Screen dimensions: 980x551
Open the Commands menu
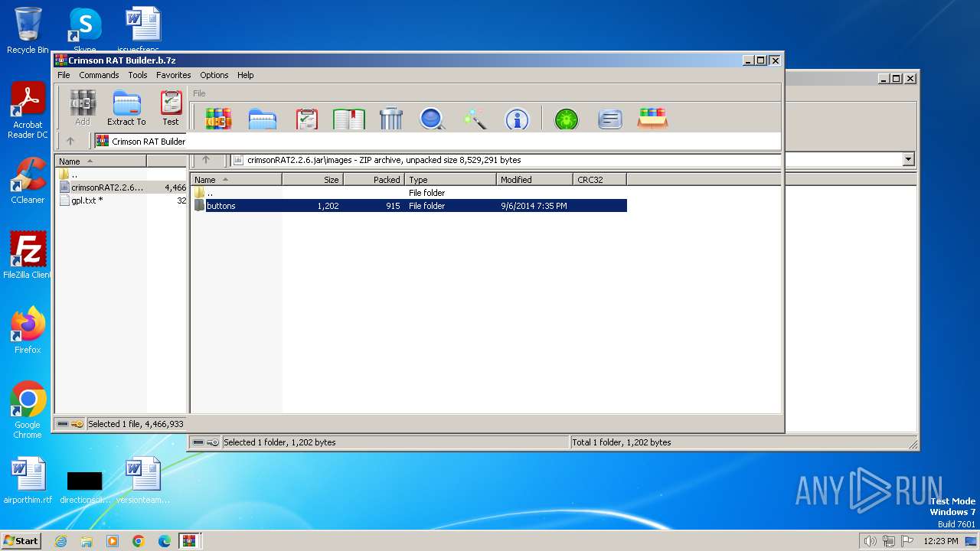(x=99, y=75)
